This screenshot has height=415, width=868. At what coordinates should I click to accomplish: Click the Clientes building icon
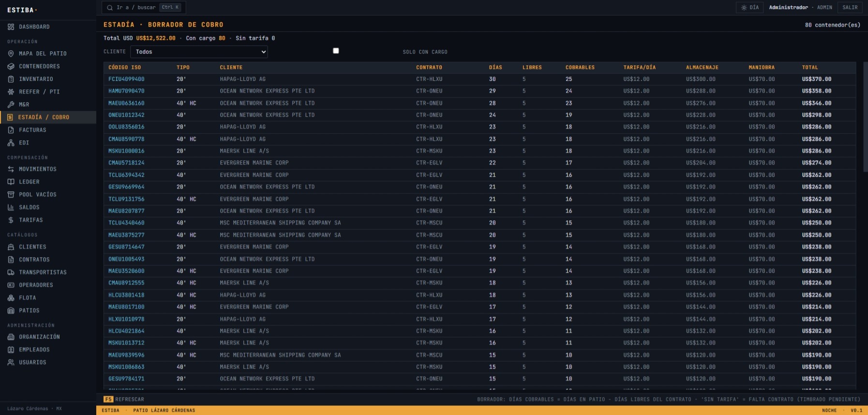pos(11,247)
